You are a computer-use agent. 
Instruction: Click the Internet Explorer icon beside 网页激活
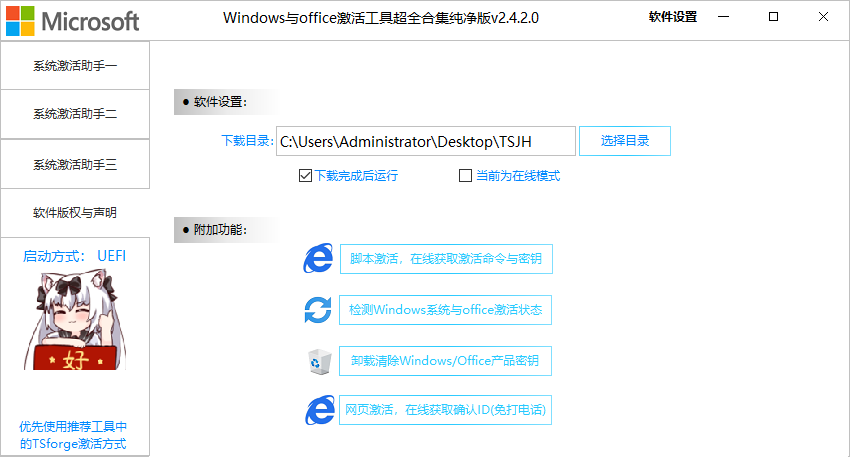[x=318, y=410]
